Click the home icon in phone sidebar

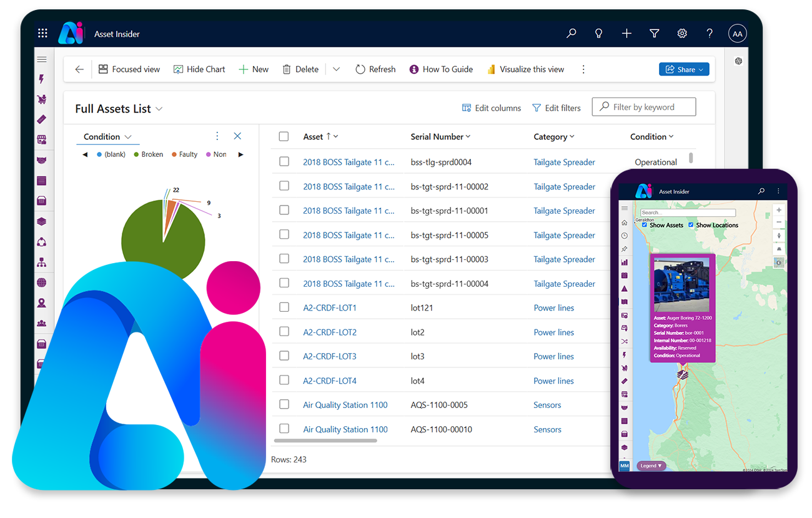pos(624,222)
